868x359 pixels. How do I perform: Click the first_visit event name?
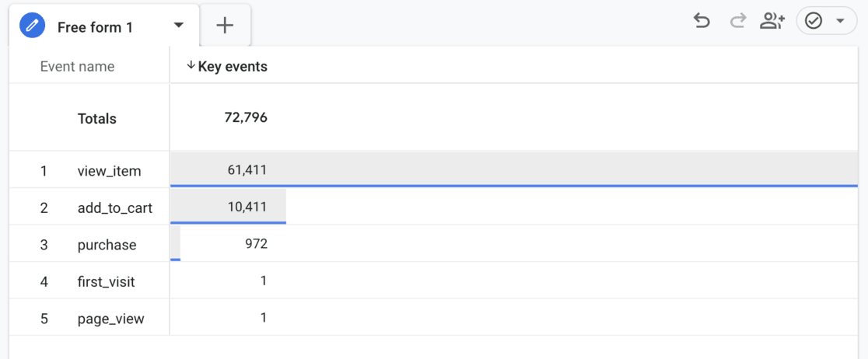tap(106, 282)
